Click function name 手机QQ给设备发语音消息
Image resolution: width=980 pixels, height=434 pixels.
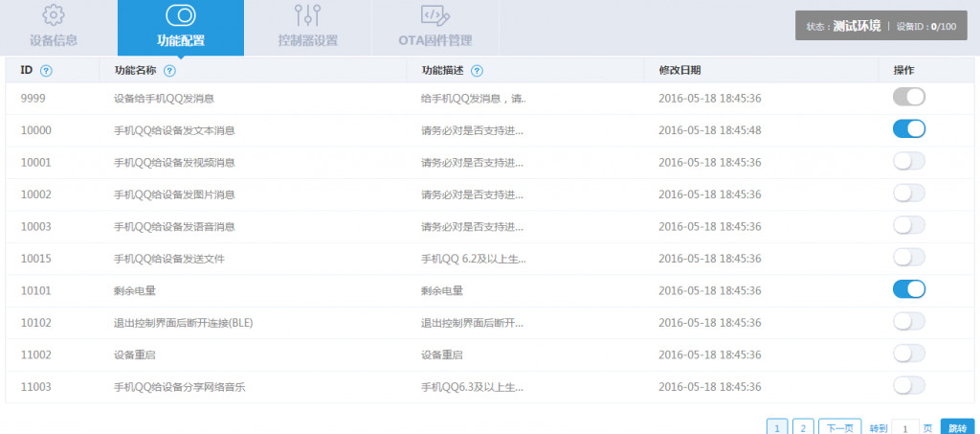pos(174,226)
